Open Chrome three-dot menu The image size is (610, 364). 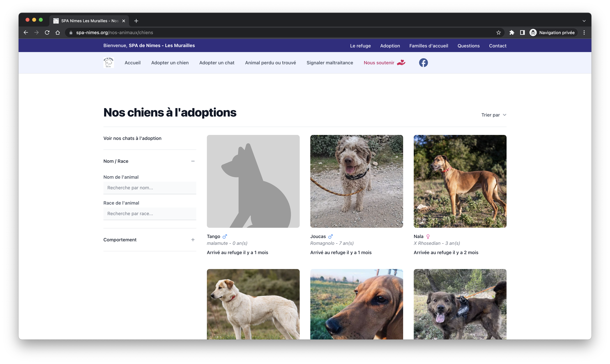click(x=584, y=33)
